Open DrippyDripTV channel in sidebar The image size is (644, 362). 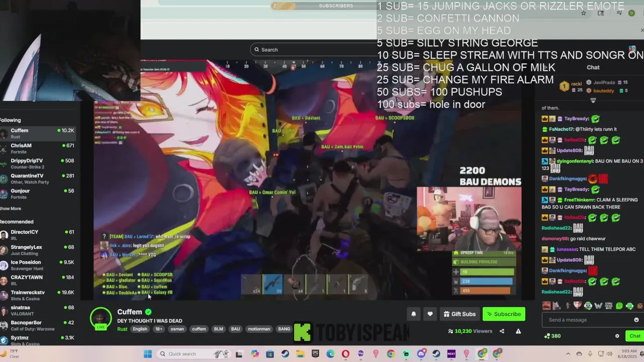[x=38, y=163]
